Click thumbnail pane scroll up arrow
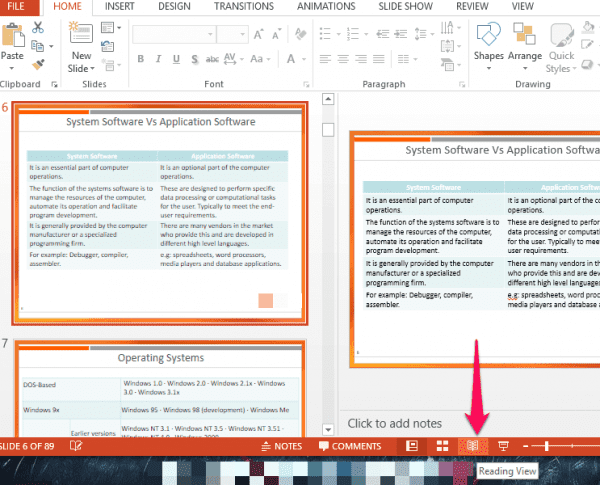The image size is (600, 485). 328,99
